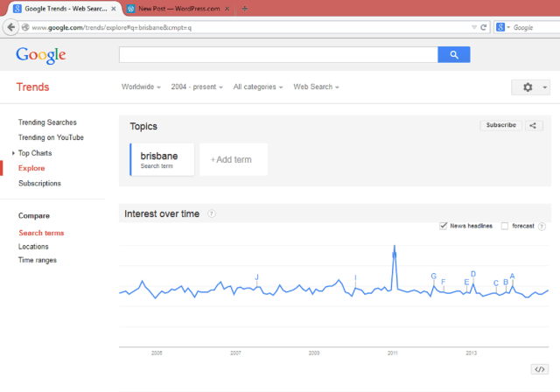Viewport: 560px width, 392px height.
Task: Click the help icon beside forecast
Action: (x=542, y=226)
